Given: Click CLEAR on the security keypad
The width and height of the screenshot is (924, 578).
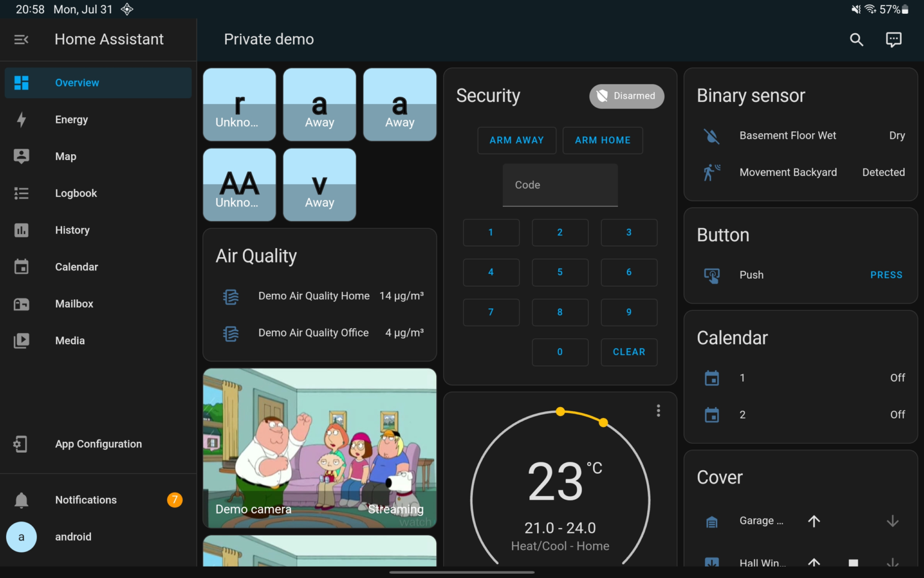Looking at the screenshot, I should point(629,352).
